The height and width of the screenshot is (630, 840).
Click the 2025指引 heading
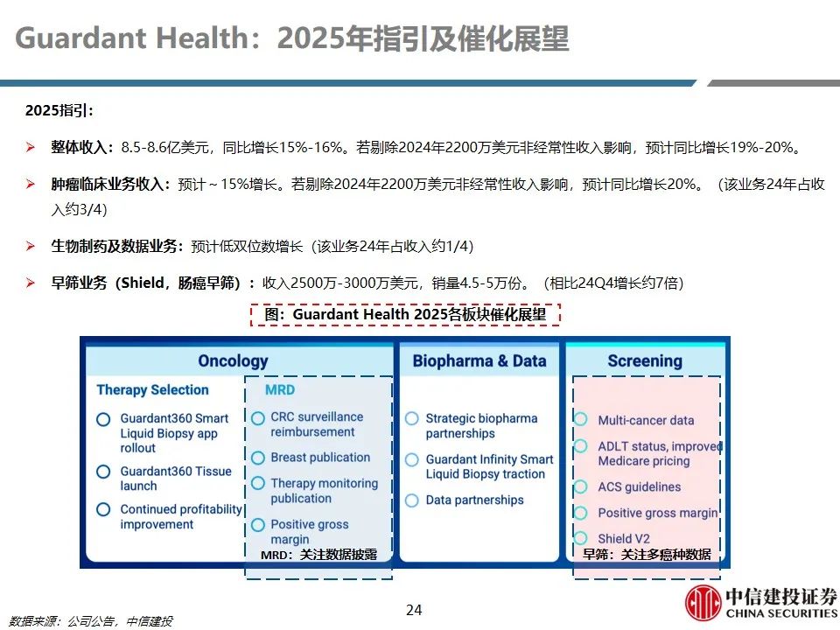click(x=59, y=110)
